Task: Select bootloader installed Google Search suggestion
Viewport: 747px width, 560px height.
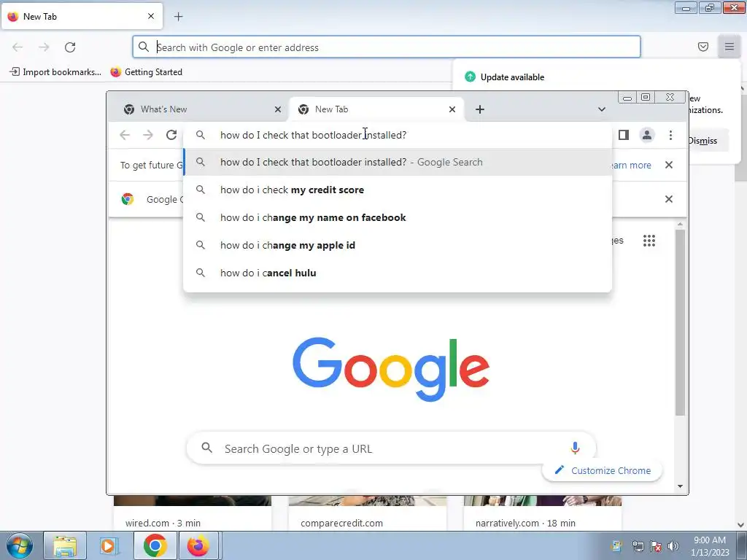Action: coord(398,162)
